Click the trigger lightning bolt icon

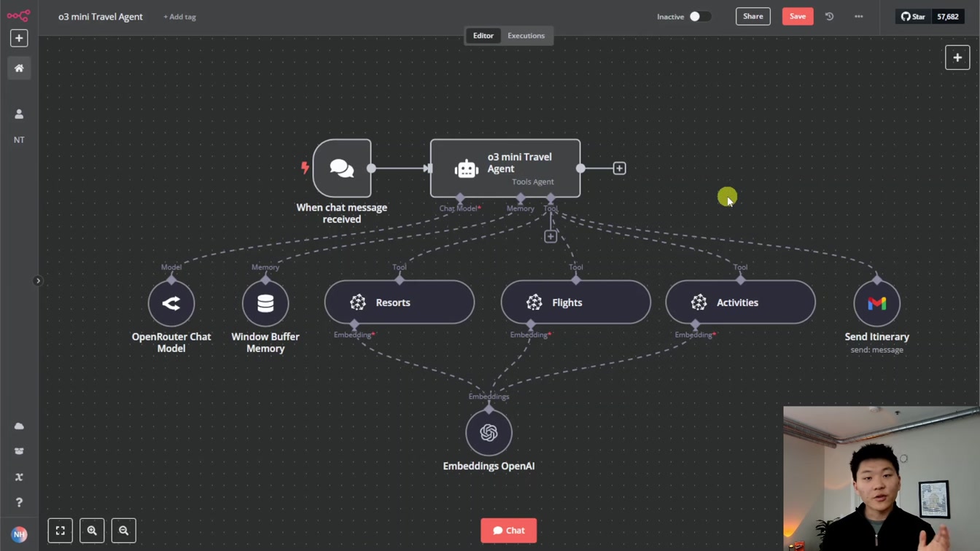[x=305, y=168]
